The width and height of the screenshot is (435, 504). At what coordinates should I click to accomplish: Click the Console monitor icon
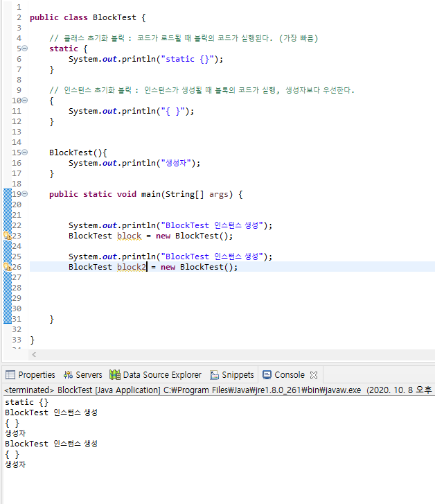pyautogui.click(x=267, y=375)
